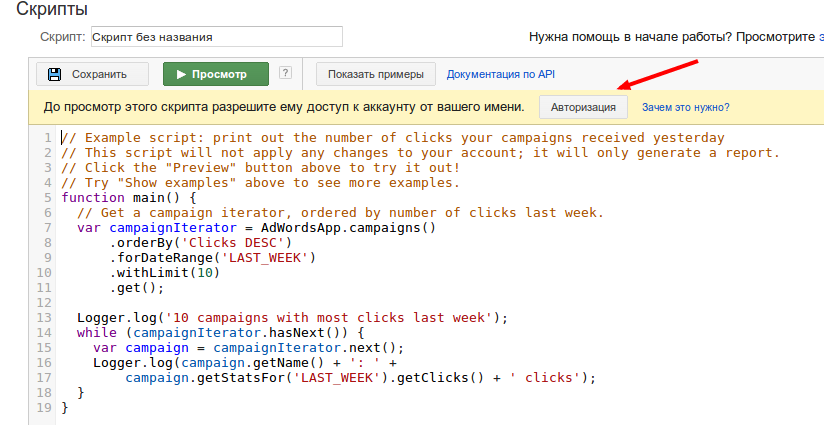This screenshot has height=425, width=824.
Task: Open the Документация по API link
Action: 500,74
